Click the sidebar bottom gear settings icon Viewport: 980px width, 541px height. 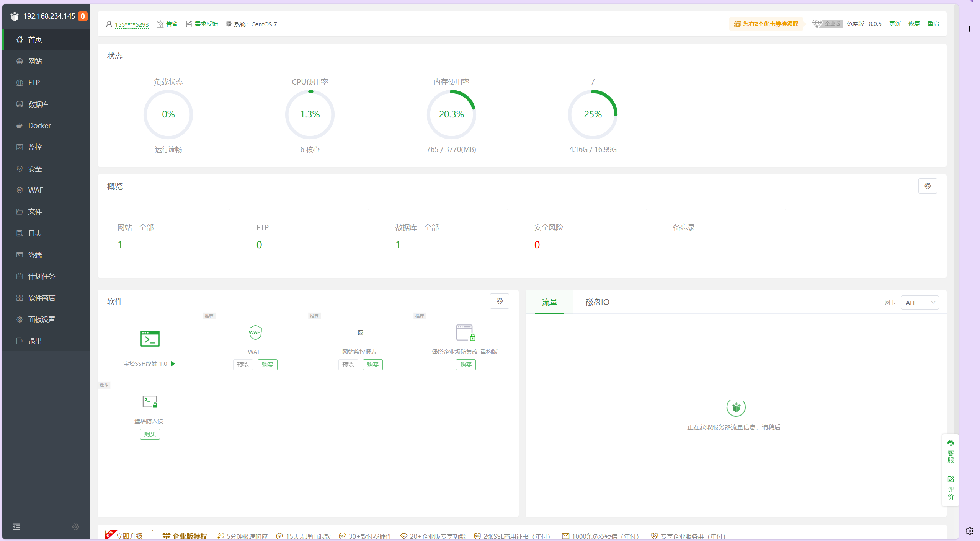76,527
